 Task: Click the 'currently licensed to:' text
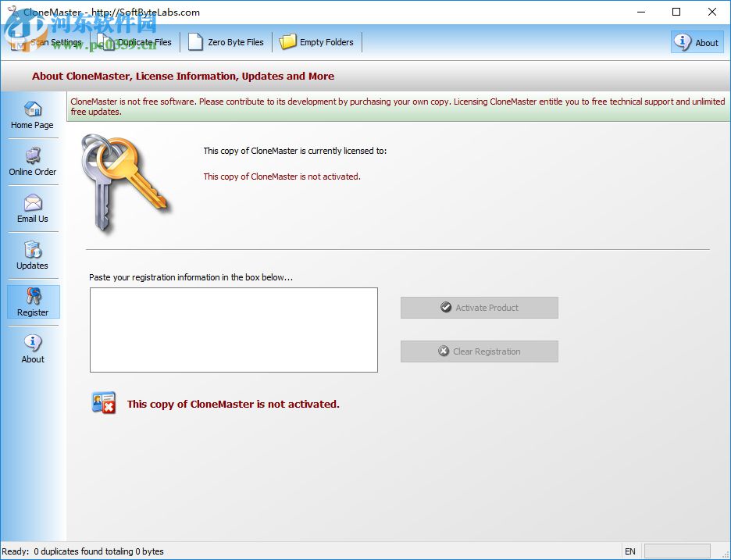point(295,151)
